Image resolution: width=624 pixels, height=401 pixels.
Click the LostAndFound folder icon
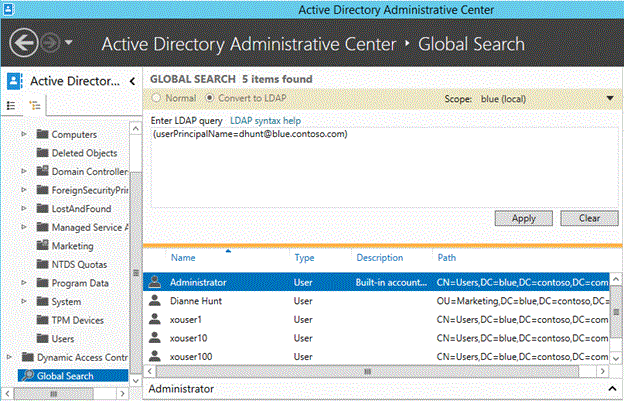click(x=42, y=208)
